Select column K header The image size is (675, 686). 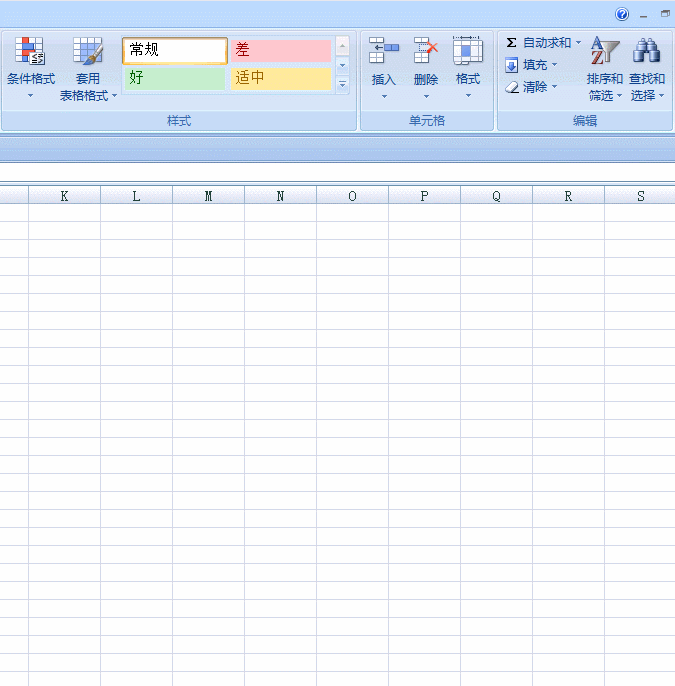click(x=64, y=196)
